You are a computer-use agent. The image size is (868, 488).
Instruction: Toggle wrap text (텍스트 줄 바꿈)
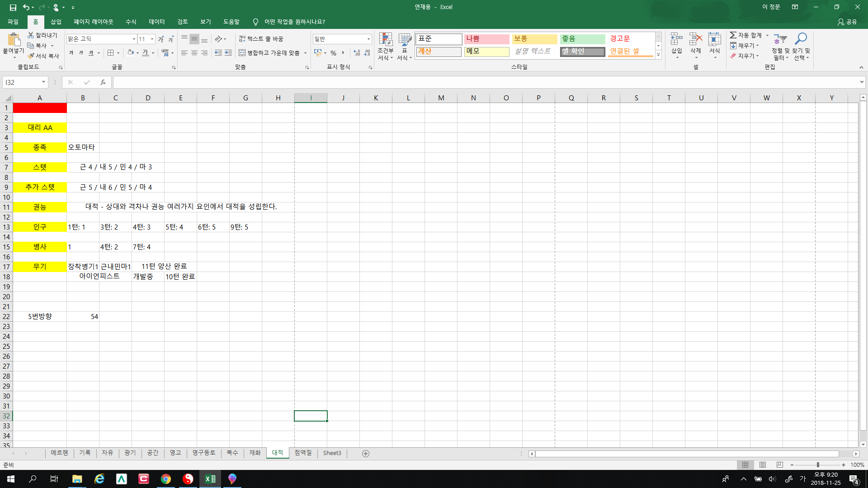click(261, 39)
